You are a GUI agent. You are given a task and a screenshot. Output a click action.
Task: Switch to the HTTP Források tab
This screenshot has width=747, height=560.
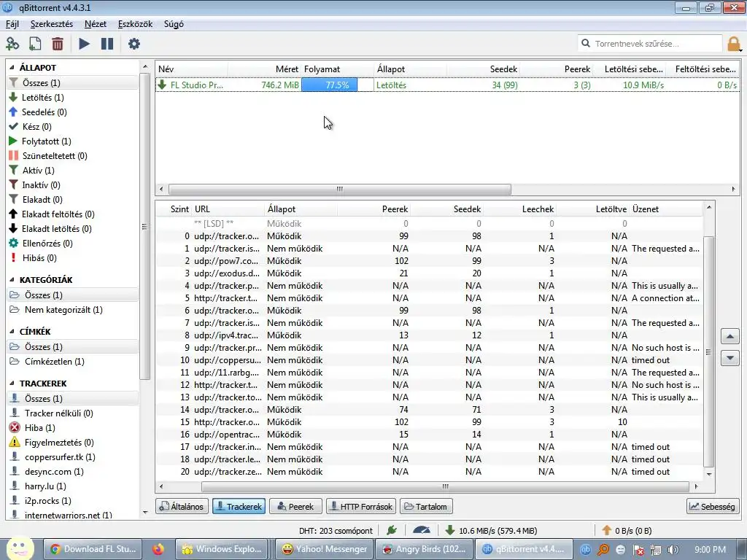click(361, 507)
